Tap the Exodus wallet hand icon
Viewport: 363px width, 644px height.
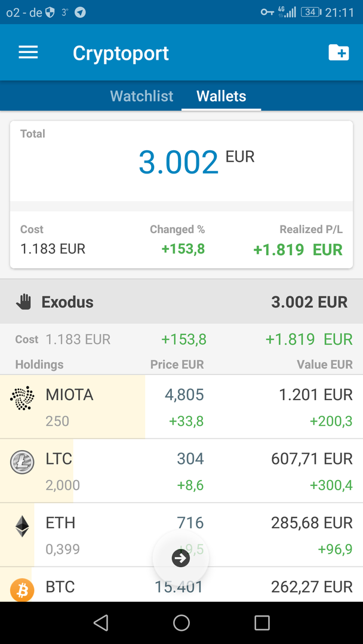pyautogui.click(x=24, y=302)
